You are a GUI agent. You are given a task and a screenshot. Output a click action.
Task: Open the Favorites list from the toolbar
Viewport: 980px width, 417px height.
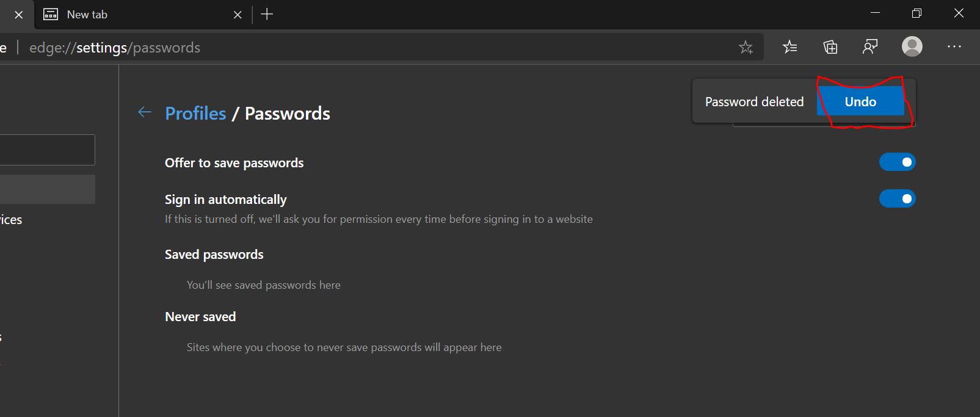pyautogui.click(x=789, y=46)
